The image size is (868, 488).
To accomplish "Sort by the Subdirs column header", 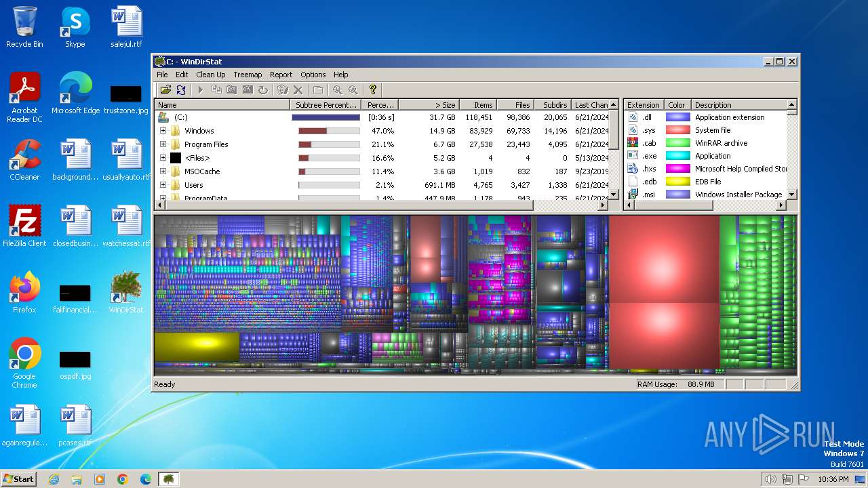I will pos(553,105).
